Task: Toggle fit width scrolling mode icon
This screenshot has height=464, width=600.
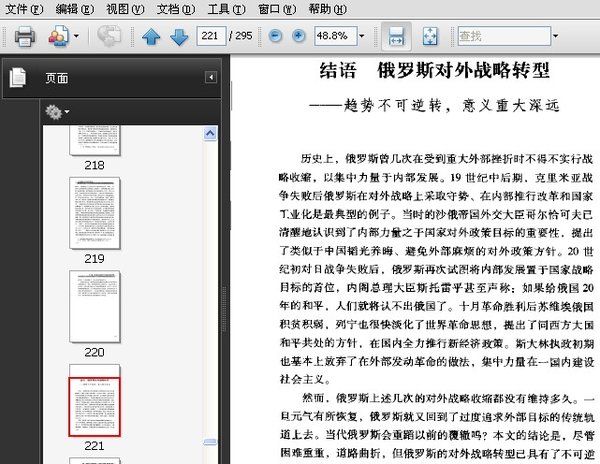Action: [x=396, y=36]
